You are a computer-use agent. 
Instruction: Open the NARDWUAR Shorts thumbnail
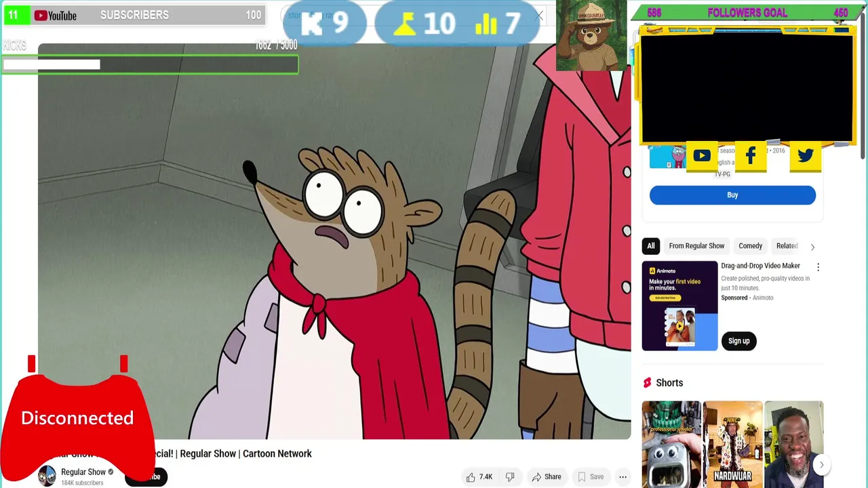click(732, 444)
